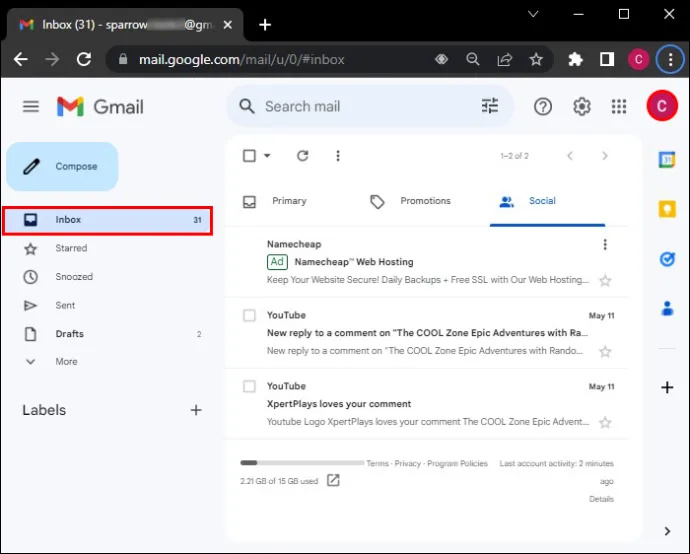
Task: Go to newer messages page
Action: point(570,156)
